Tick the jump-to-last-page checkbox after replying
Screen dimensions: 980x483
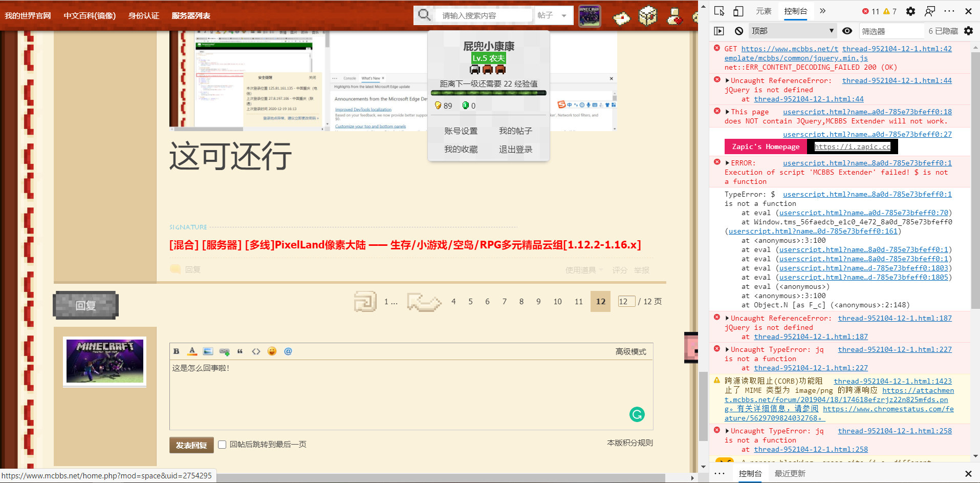click(222, 445)
